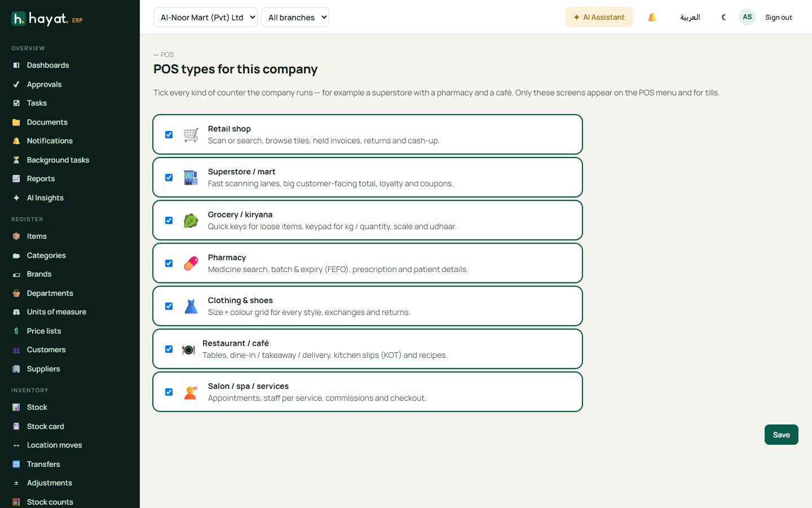Screen dimensions: 812x508
Task: Click the hayat ERP logo
Action: pyautogui.click(x=47, y=19)
